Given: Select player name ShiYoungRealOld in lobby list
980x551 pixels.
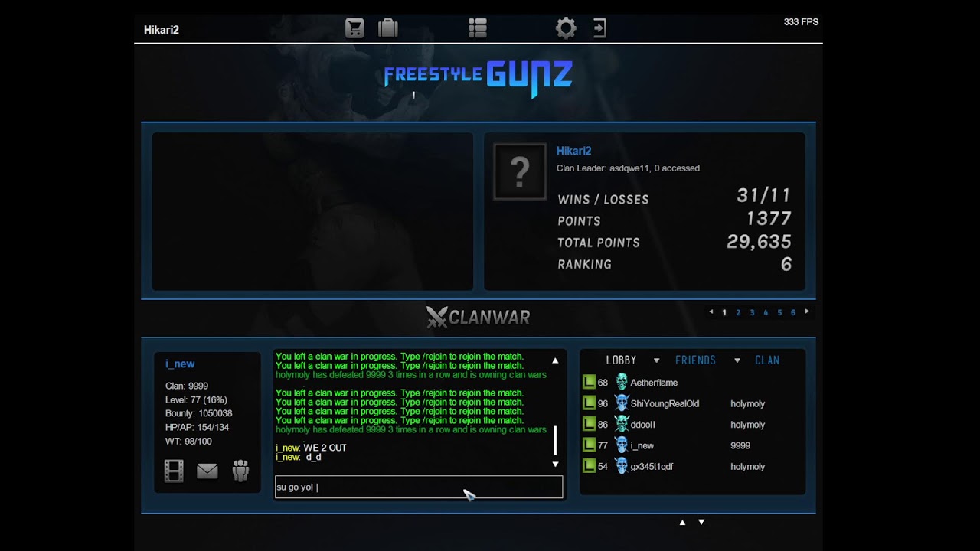Looking at the screenshot, I should (665, 403).
